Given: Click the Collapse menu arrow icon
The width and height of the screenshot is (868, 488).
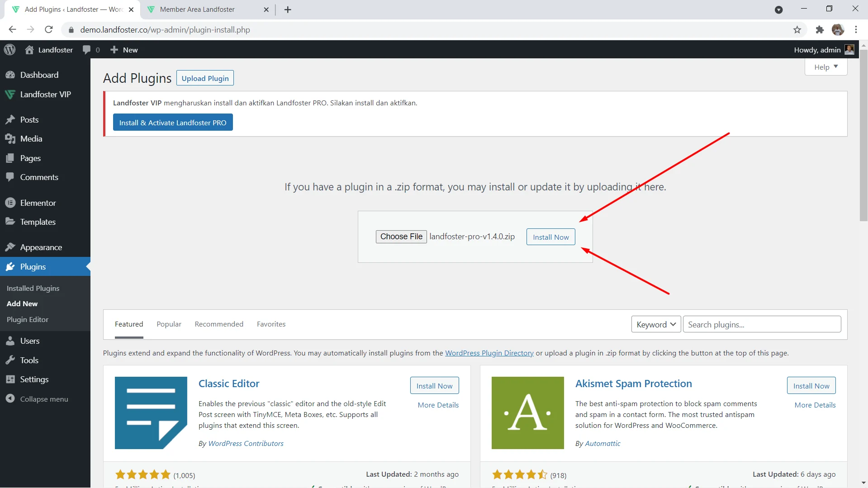Looking at the screenshot, I should (10, 399).
